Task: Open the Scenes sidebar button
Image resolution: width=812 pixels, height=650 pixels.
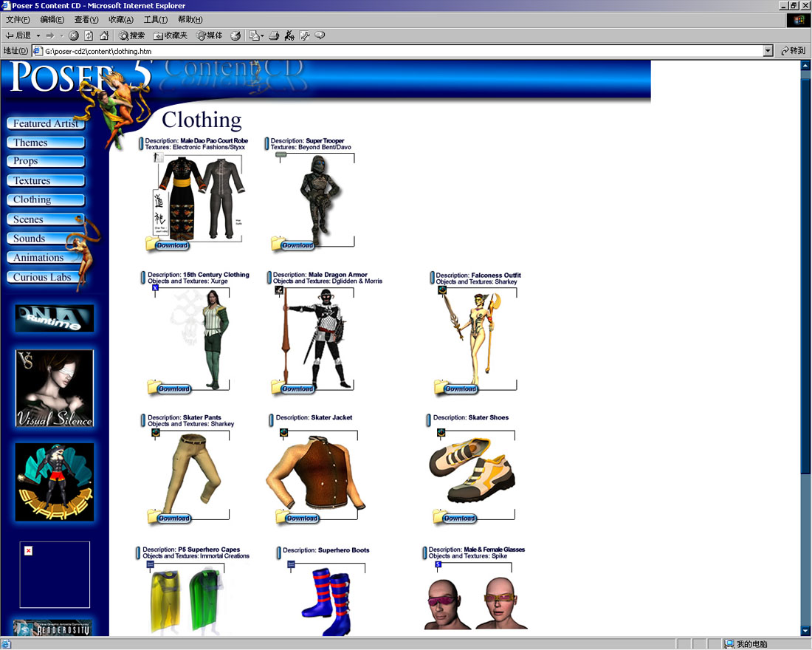Action: (x=46, y=219)
